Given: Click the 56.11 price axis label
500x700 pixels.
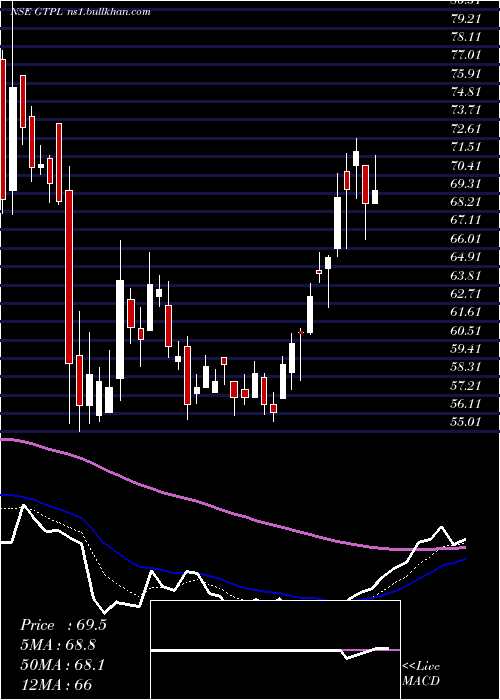Looking at the screenshot, I should (466, 404).
